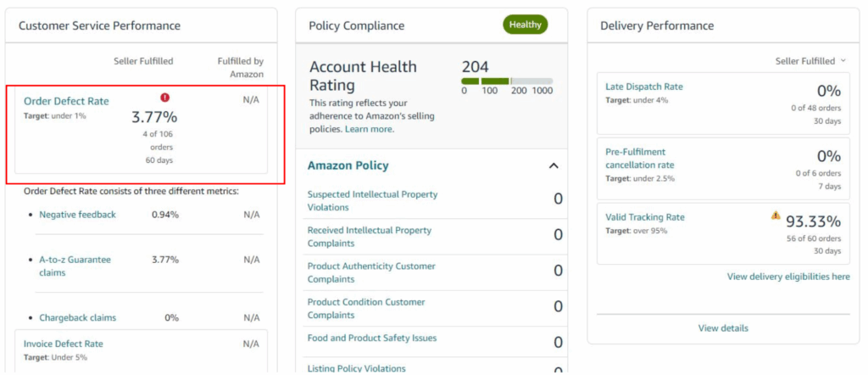Screen dimensions: 868x375
Task: Click the '0 of 48 orders' text
Action: (x=816, y=108)
